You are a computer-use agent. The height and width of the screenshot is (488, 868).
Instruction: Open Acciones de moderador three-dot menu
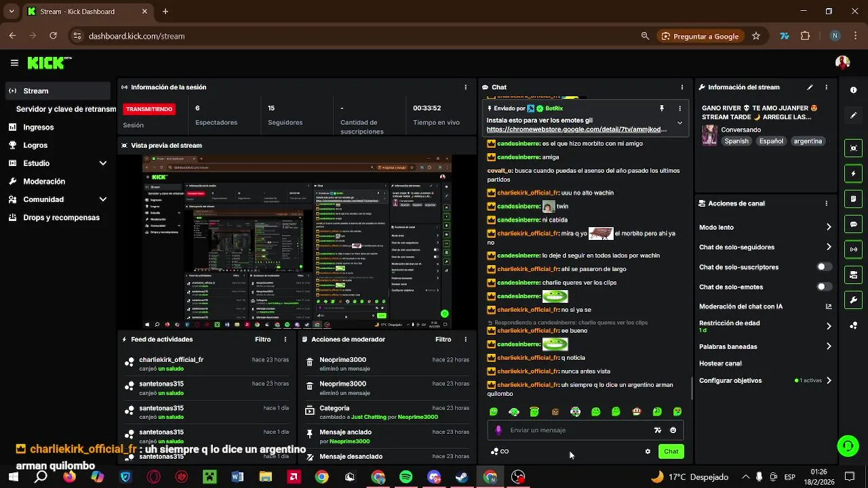(x=465, y=340)
